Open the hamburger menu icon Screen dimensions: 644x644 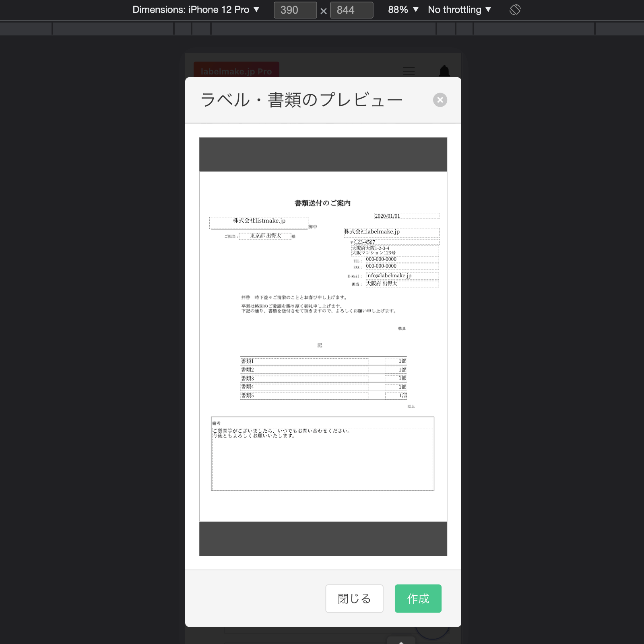click(409, 71)
